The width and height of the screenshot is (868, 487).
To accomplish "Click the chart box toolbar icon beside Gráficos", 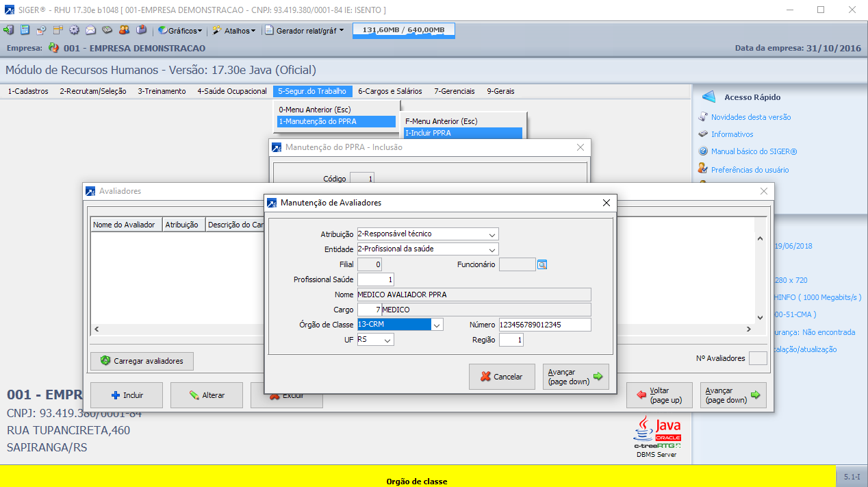I will click(x=141, y=30).
